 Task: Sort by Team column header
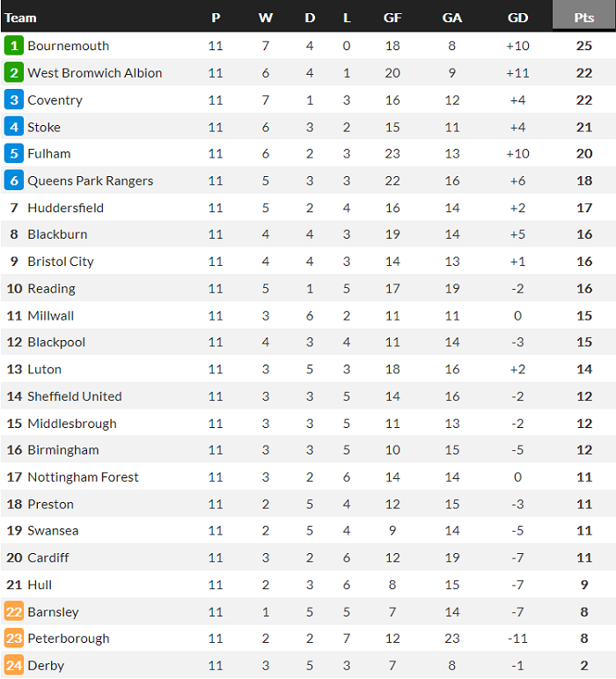click(21, 18)
